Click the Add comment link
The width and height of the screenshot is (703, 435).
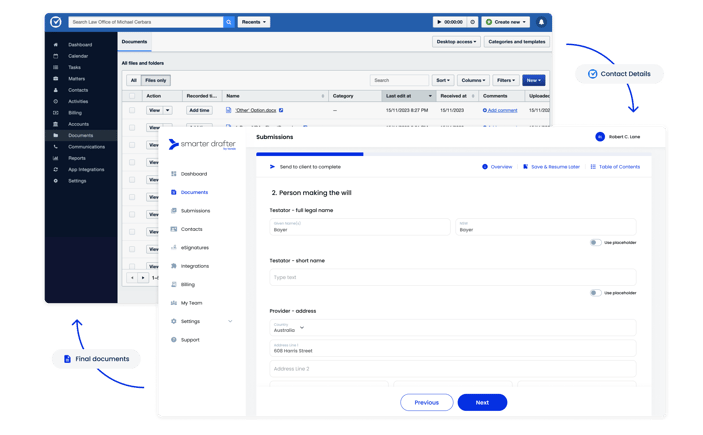(x=502, y=110)
